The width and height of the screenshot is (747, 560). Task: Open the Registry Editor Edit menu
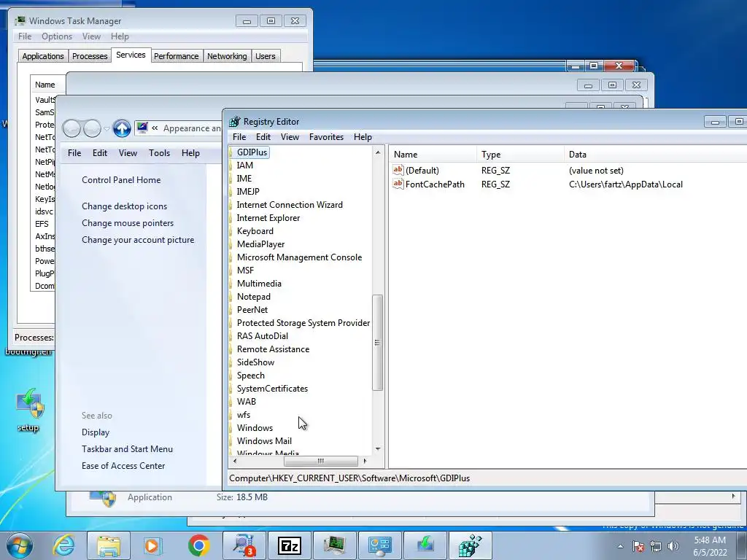[263, 136]
